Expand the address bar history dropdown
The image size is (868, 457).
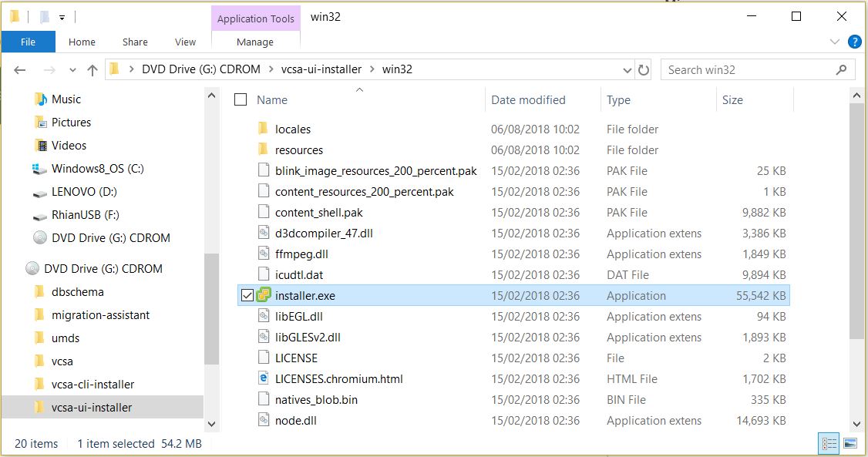[x=627, y=70]
